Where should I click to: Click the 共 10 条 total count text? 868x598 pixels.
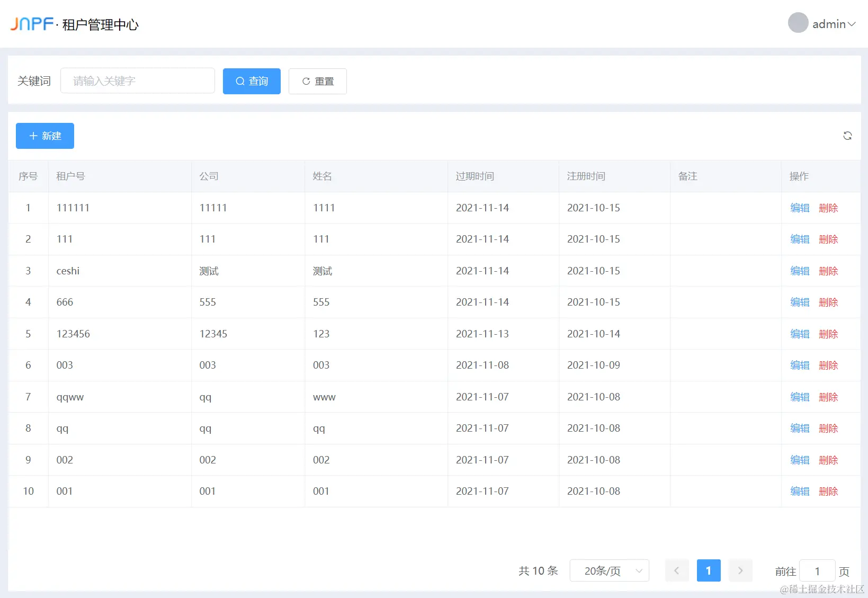[x=538, y=570]
